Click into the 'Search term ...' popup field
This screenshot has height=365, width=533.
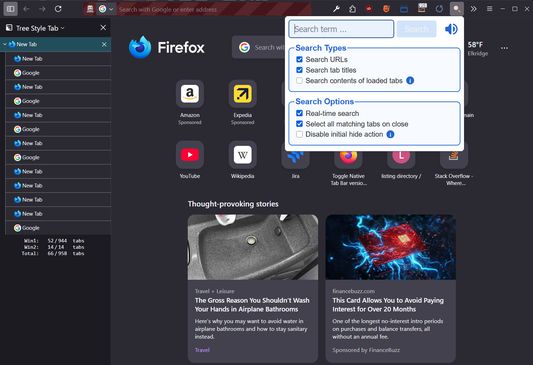(x=341, y=29)
